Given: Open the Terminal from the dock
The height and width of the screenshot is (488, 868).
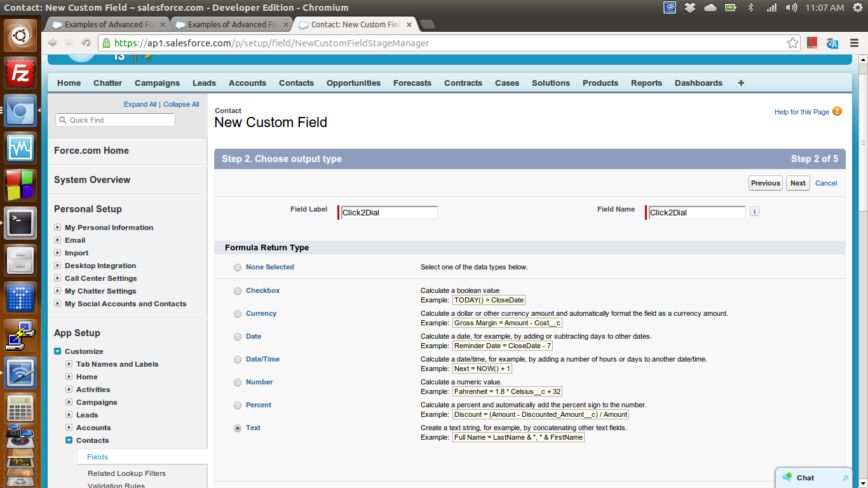Looking at the screenshot, I should (20, 223).
